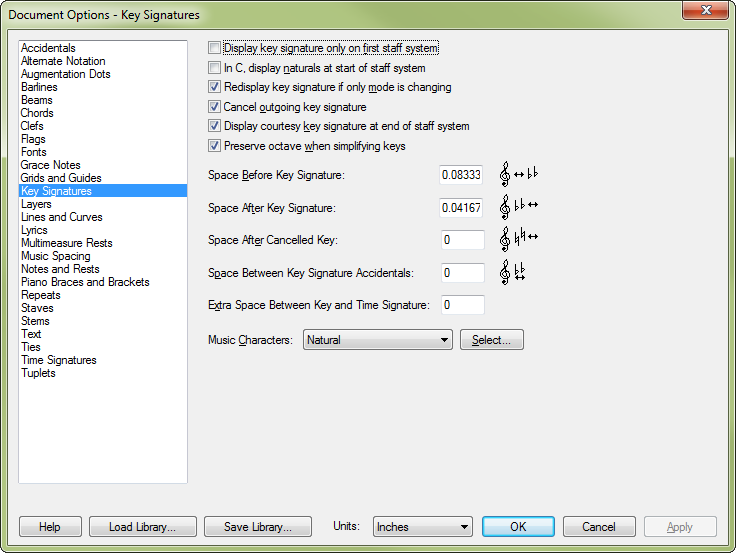Click the Space After Cancelled Key diagram icon
Screen dimensions: 736x553
click(519, 239)
